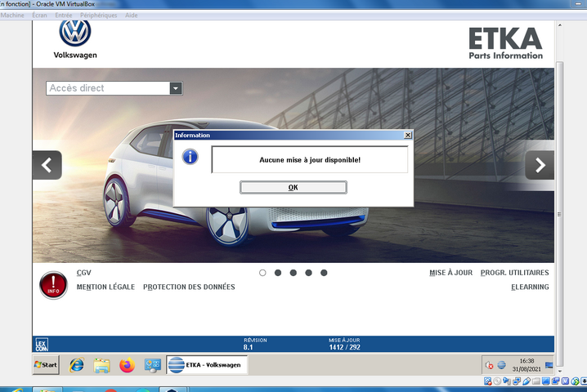Select the fifth carousel dot
This screenshot has width=587, height=392.
click(x=324, y=273)
